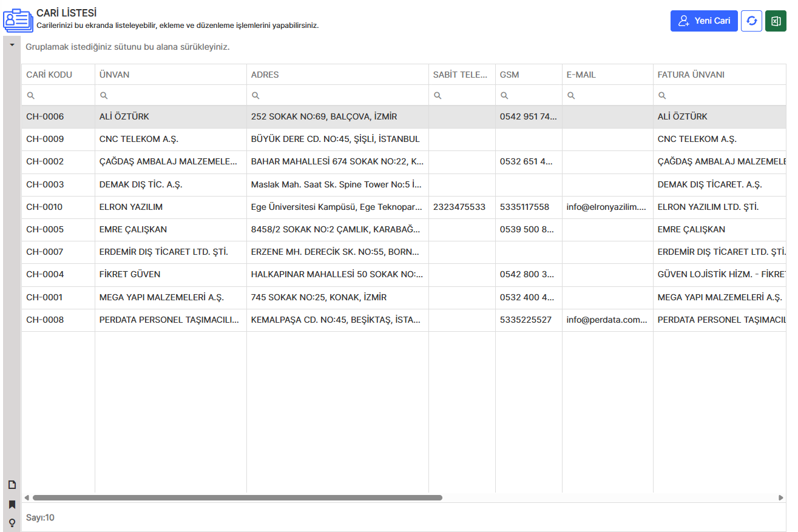Click the bookmark icon in left sidebar

pyautogui.click(x=12, y=504)
